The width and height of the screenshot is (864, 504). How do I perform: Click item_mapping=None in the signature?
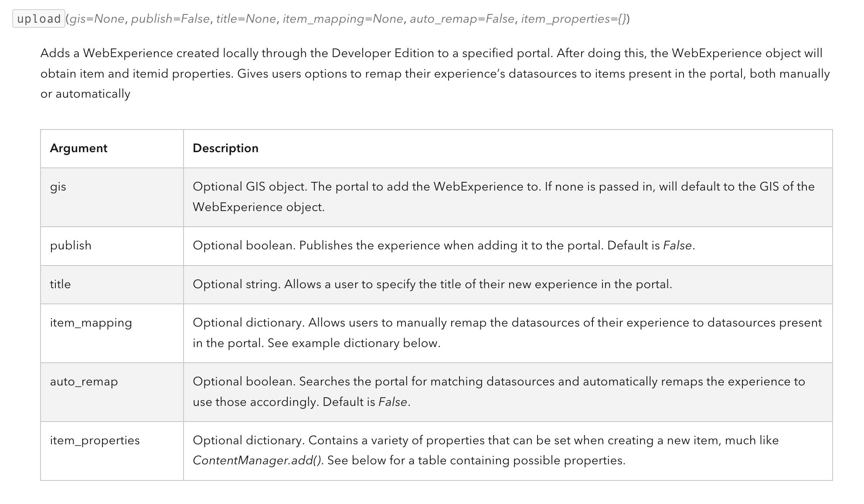pyautogui.click(x=343, y=19)
